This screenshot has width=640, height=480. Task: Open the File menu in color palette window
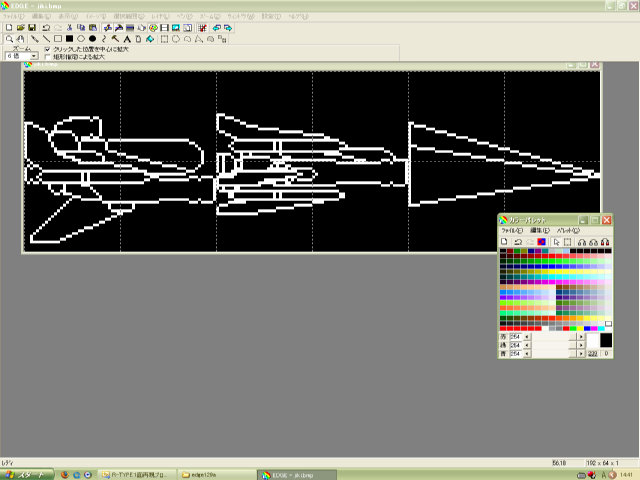click(512, 231)
